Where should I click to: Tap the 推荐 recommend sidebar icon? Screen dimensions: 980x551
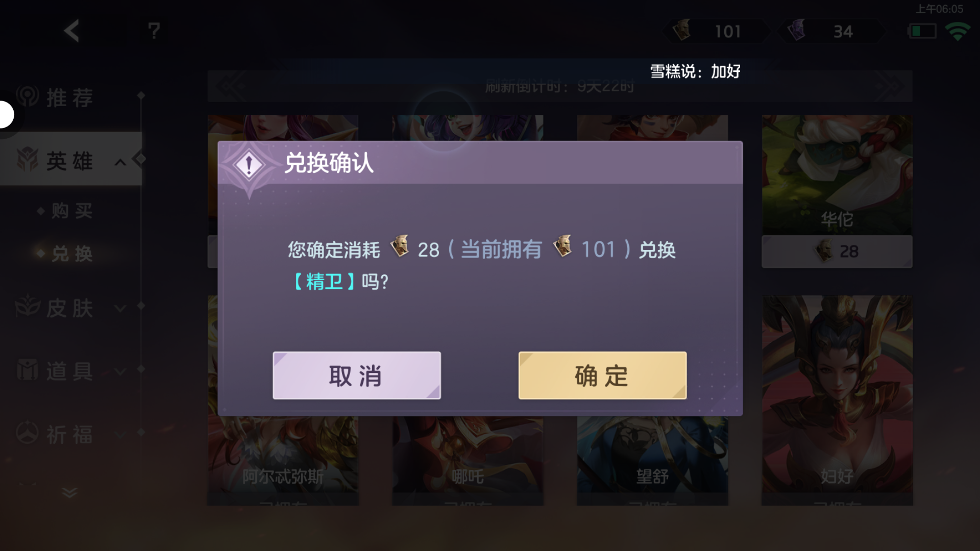[x=28, y=96]
